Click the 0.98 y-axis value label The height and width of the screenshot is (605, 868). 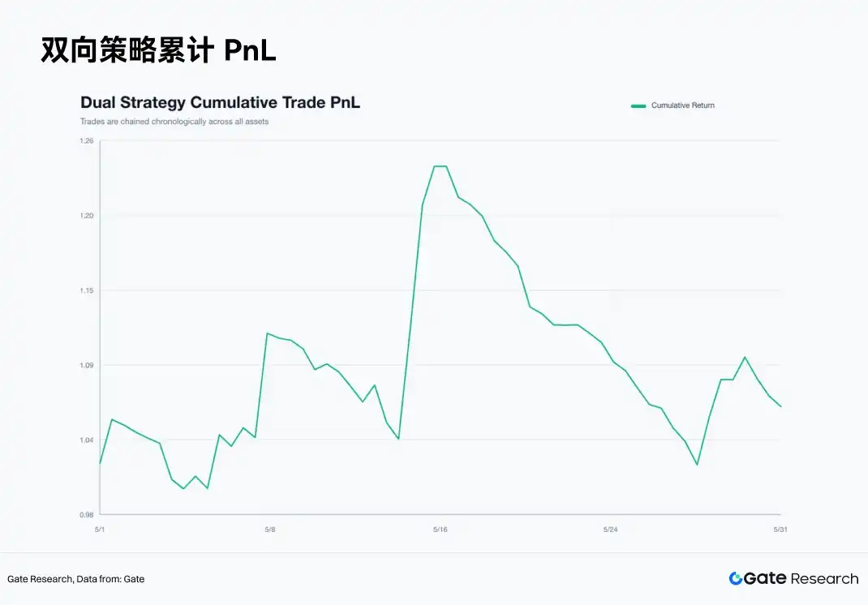click(x=86, y=515)
